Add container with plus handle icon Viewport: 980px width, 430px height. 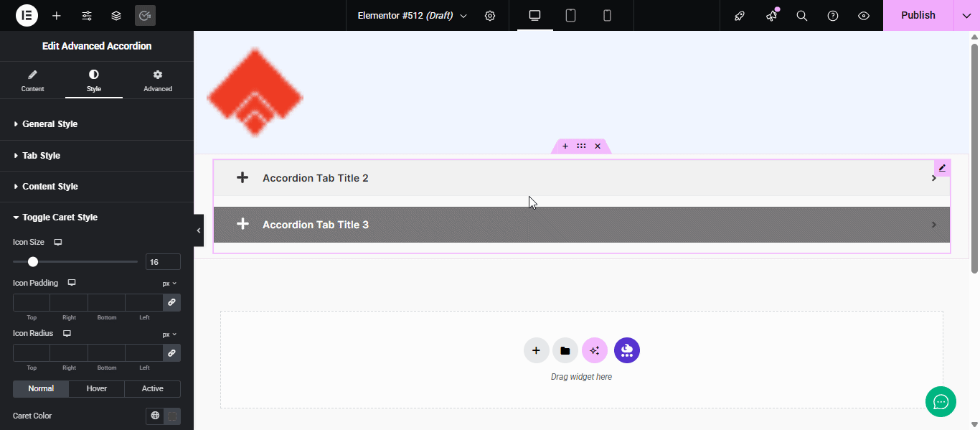[565, 146]
